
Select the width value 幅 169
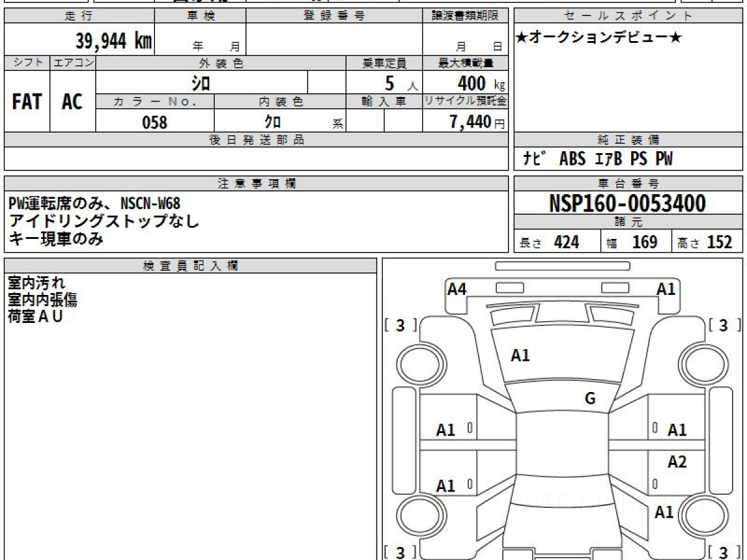tap(631, 242)
